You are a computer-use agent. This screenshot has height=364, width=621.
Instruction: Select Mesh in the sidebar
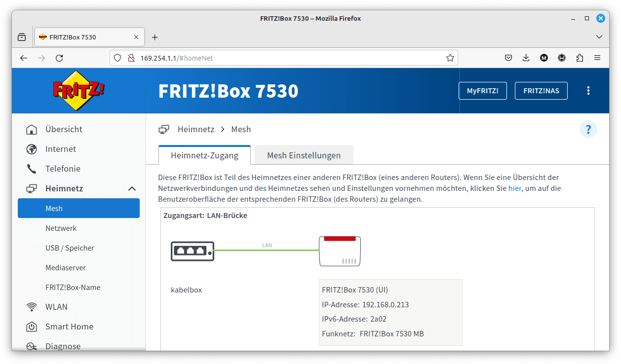[x=78, y=208]
